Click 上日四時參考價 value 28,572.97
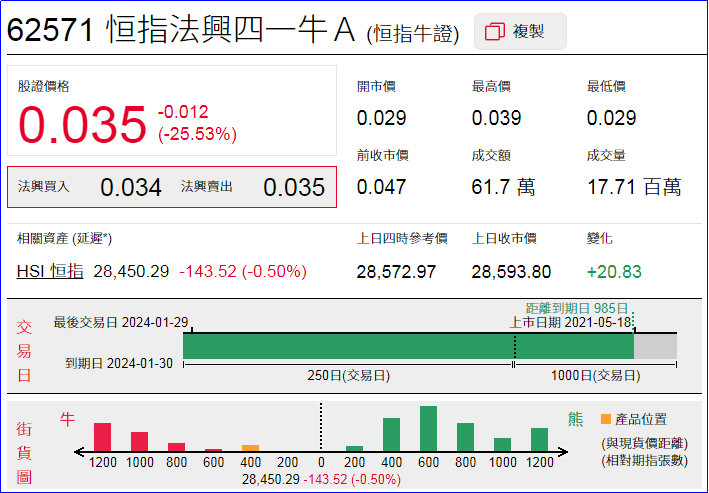The image size is (709, 493). (x=396, y=272)
